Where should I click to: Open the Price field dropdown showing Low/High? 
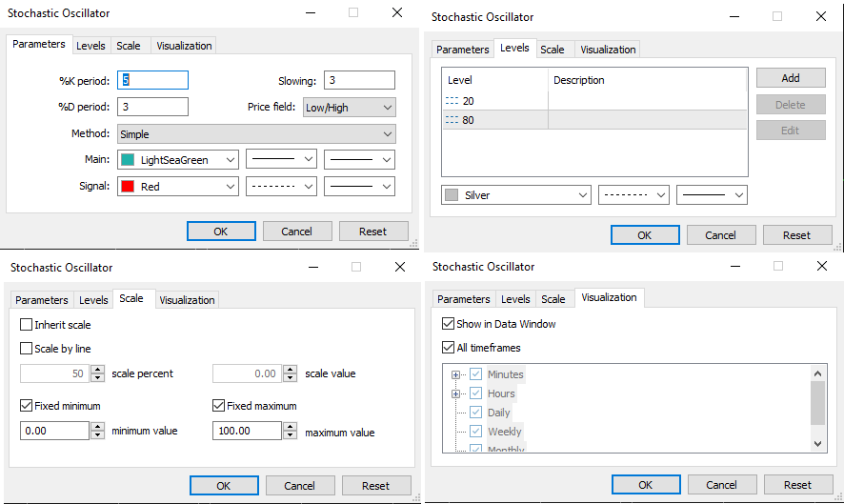point(349,108)
